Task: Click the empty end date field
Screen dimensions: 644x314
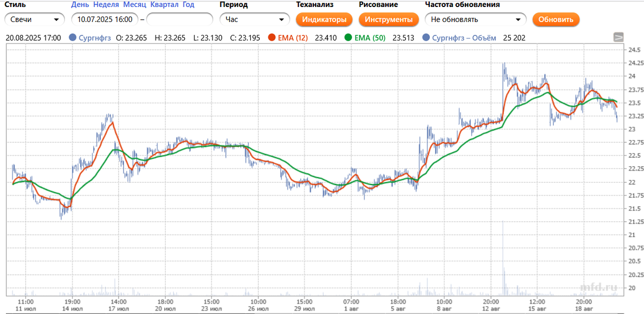Action: click(180, 19)
